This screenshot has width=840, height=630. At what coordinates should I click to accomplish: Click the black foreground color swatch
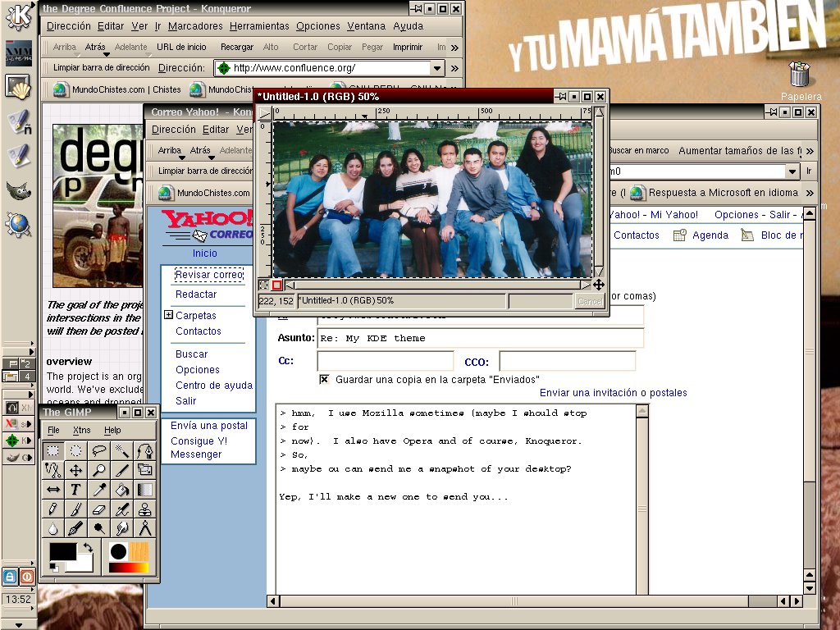click(x=63, y=551)
